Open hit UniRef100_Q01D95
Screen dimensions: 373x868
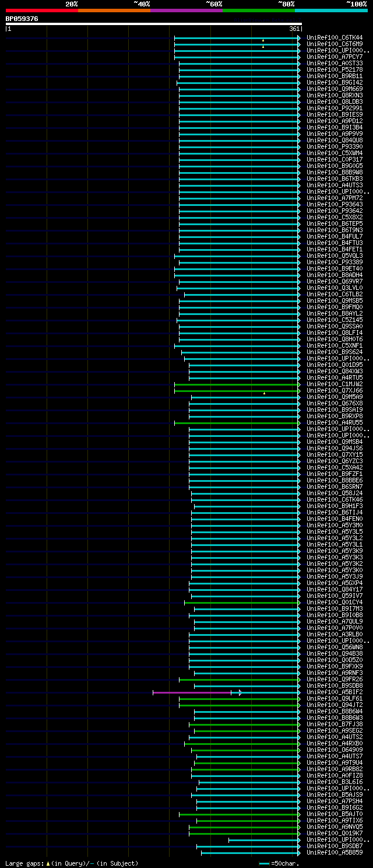tap(334, 365)
